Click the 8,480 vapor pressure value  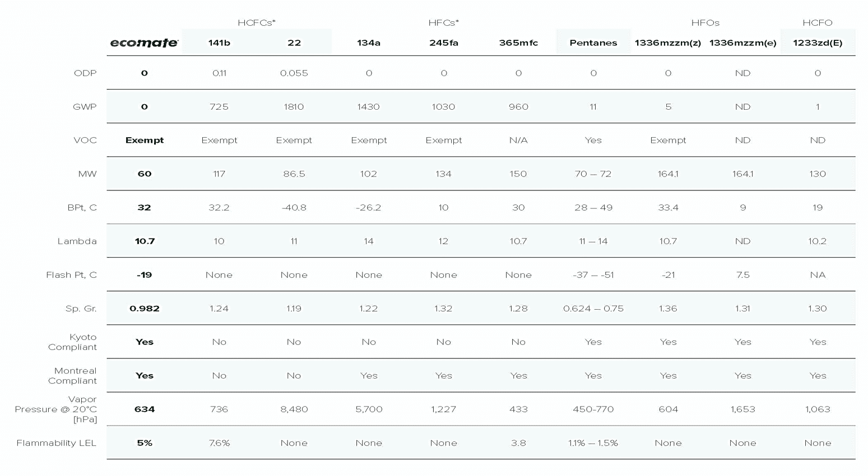pos(294,409)
